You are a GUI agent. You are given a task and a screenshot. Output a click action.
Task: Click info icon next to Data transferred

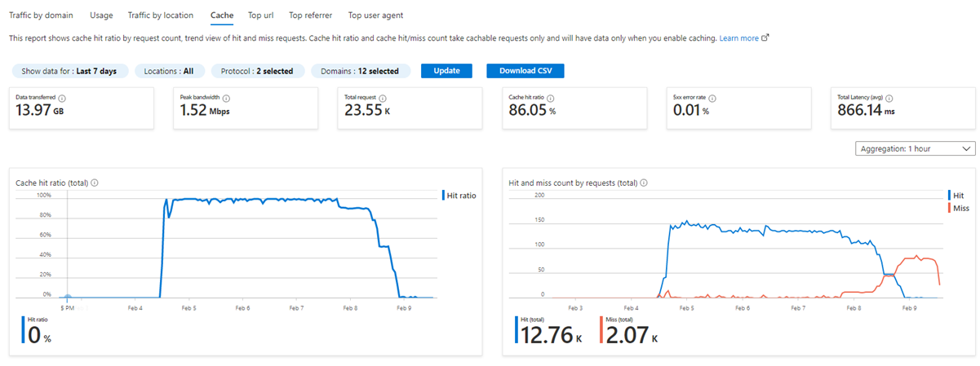click(x=62, y=97)
